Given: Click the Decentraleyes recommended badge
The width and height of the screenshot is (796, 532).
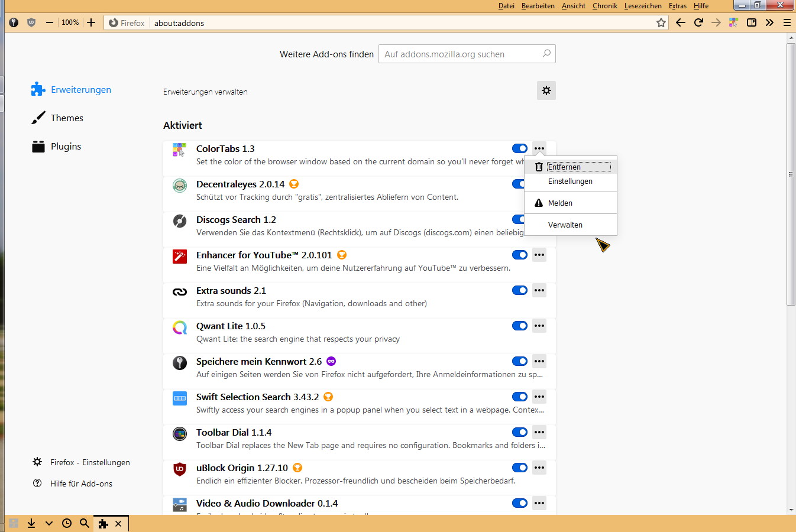Looking at the screenshot, I should pyautogui.click(x=294, y=184).
